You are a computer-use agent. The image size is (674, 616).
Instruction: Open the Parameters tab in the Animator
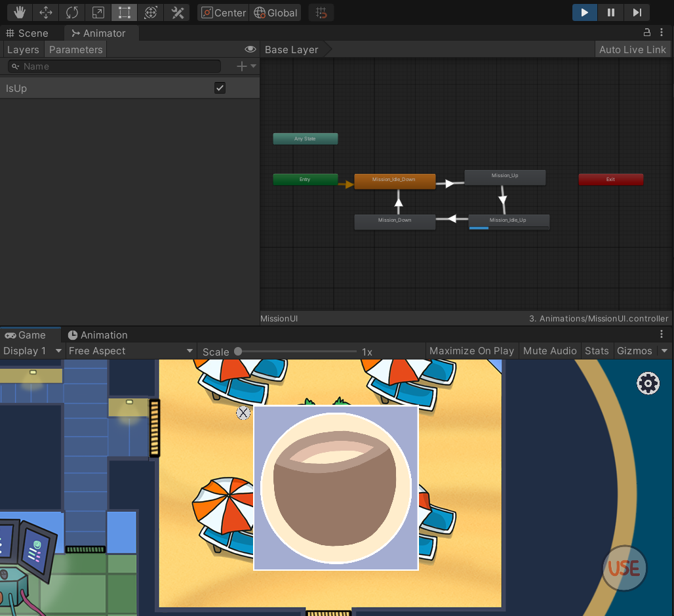click(75, 49)
